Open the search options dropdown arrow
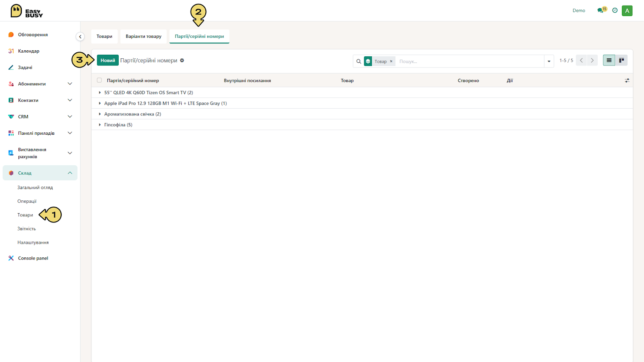644x362 pixels. click(549, 62)
